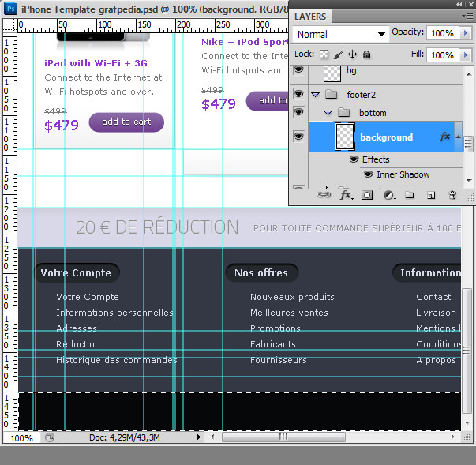Viewport: 476px width, 465px height.
Task: Create a new layer icon
Action: coord(431,195)
